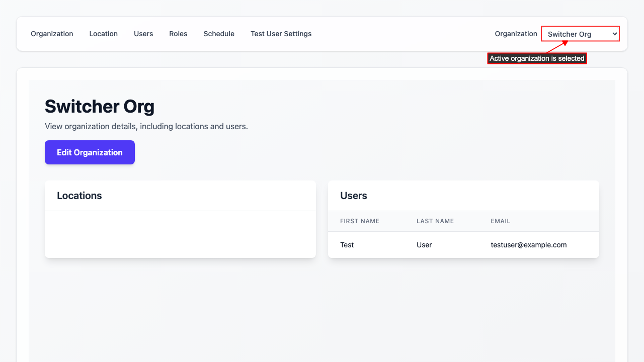Click the LAST NAME column header
The width and height of the screenshot is (644, 362).
point(435,221)
